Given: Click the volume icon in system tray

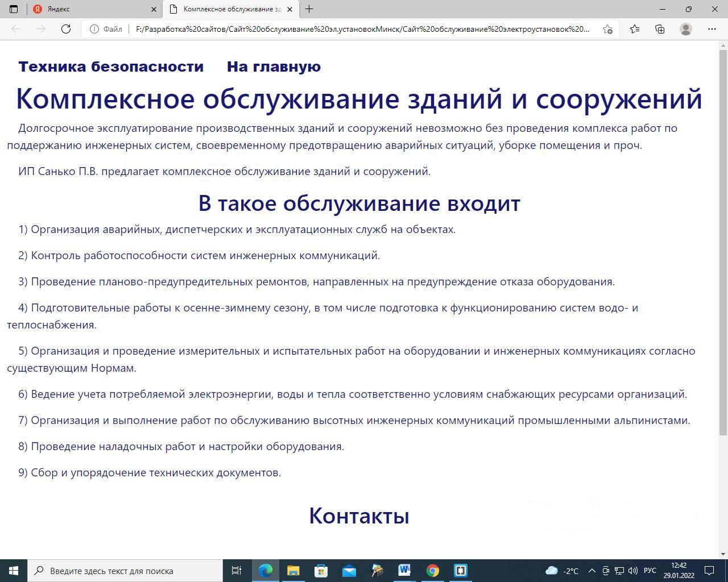Looking at the screenshot, I should coord(632,571).
